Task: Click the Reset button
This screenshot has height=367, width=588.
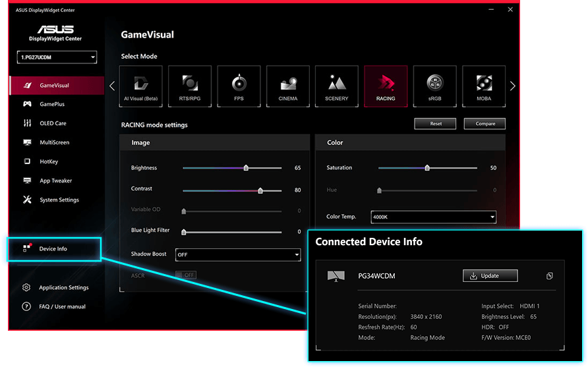Action: (x=436, y=123)
